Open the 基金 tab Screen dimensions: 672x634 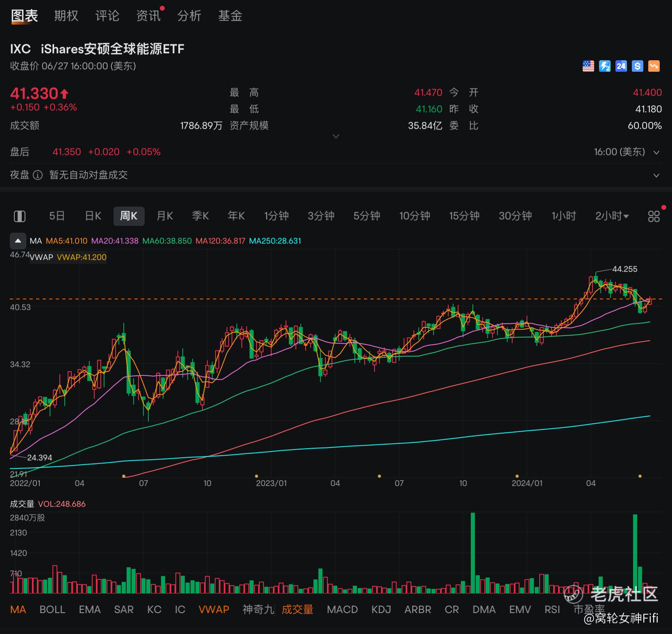coord(230,16)
